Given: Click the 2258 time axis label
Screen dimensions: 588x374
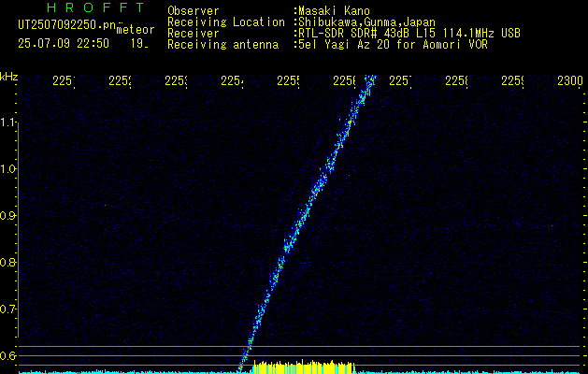Looking at the screenshot, I should click(457, 80).
